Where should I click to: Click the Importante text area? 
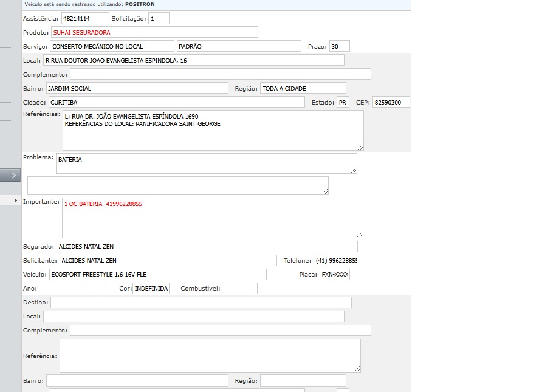coord(213,218)
